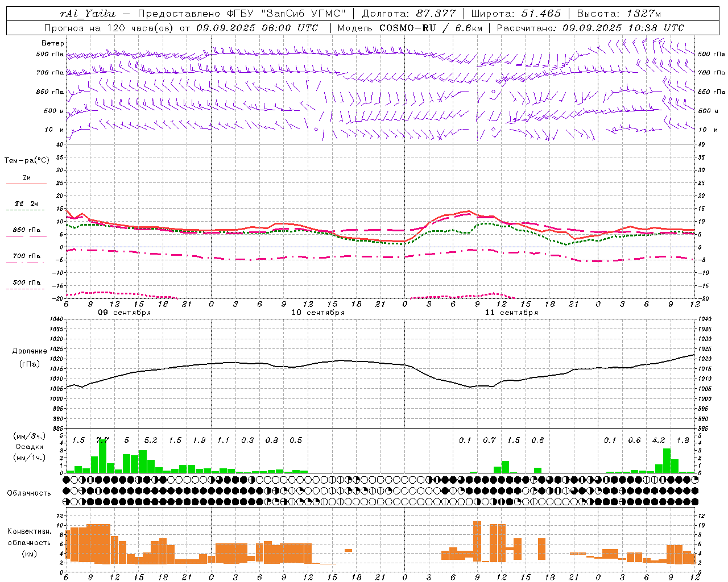This screenshot has height=582, width=728.
Task: Click the Ветер panel label
Action: point(53,43)
